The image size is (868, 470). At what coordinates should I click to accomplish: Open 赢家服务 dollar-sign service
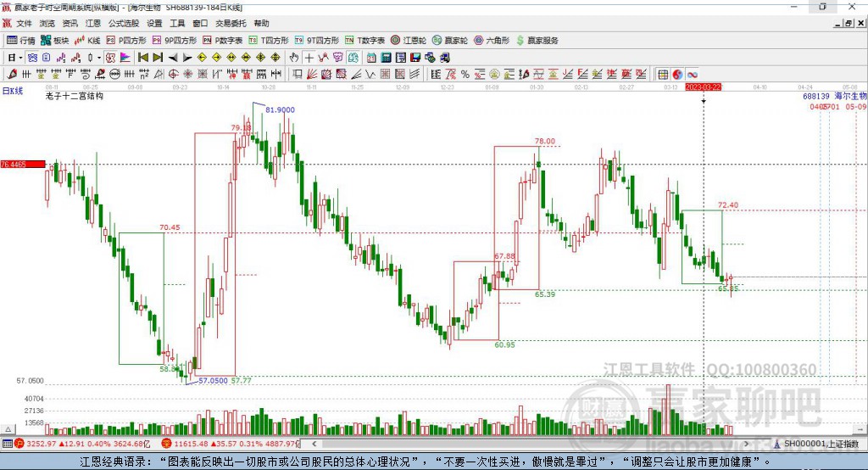click(x=537, y=41)
